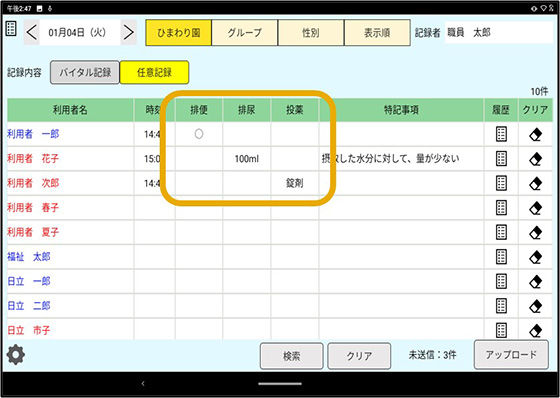560x398 pixels.
Task: Open history for 日立 市子
Action: (x=501, y=330)
